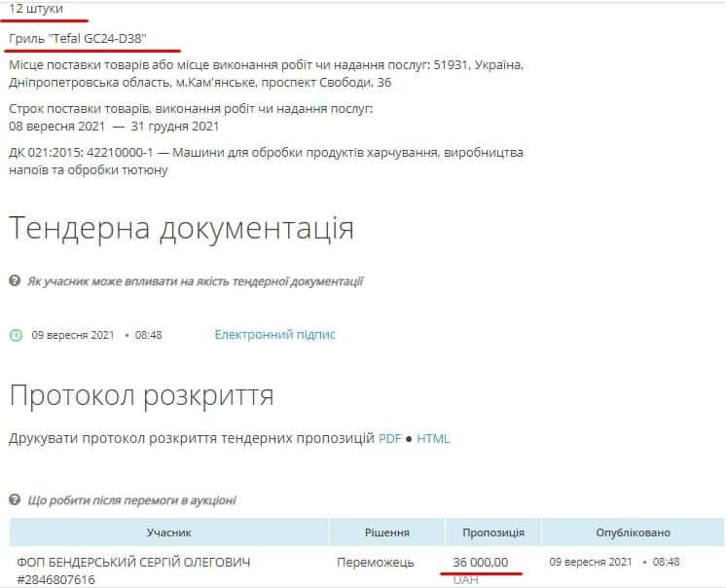Screen dimensions: 726x588
Task: Click "Що робити після перемоги в аукціоні" help text
Action: click(131, 500)
